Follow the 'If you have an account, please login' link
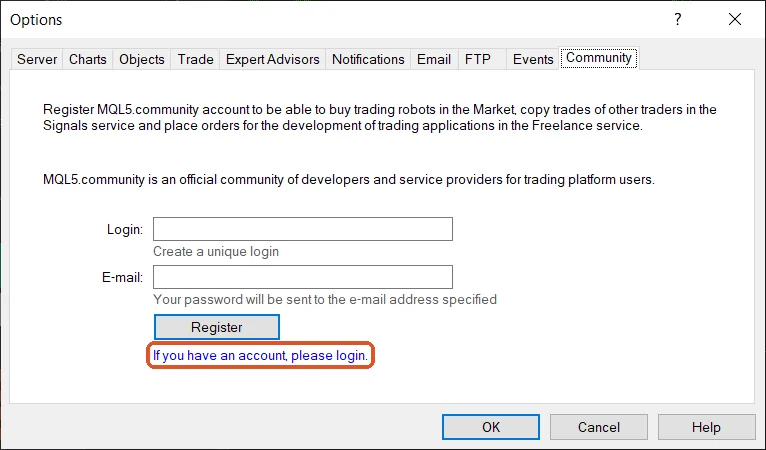 pyautogui.click(x=260, y=355)
